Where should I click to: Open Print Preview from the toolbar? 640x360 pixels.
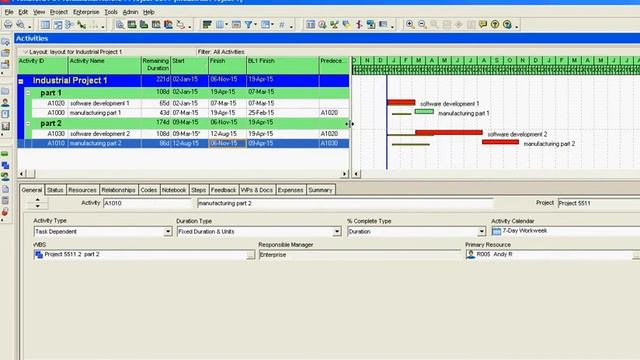(20, 25)
